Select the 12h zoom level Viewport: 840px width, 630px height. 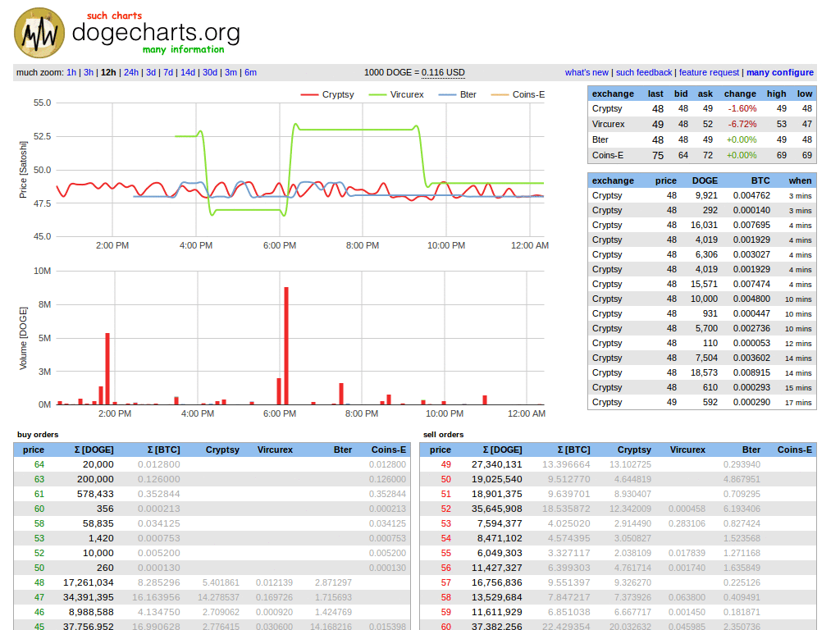(x=108, y=72)
